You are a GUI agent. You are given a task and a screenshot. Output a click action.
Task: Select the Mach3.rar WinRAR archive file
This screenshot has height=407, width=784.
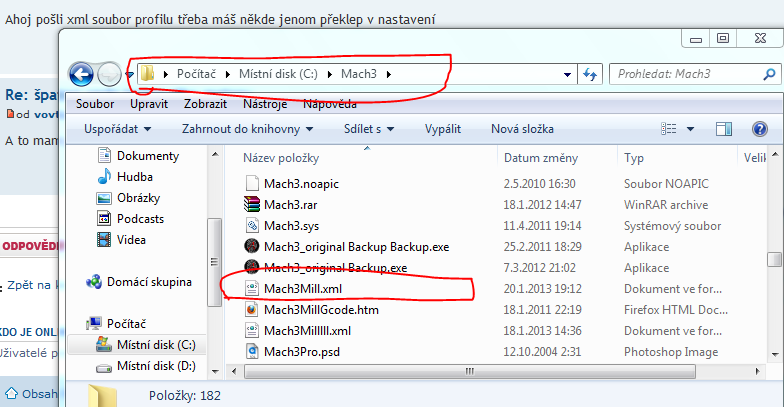click(290, 204)
